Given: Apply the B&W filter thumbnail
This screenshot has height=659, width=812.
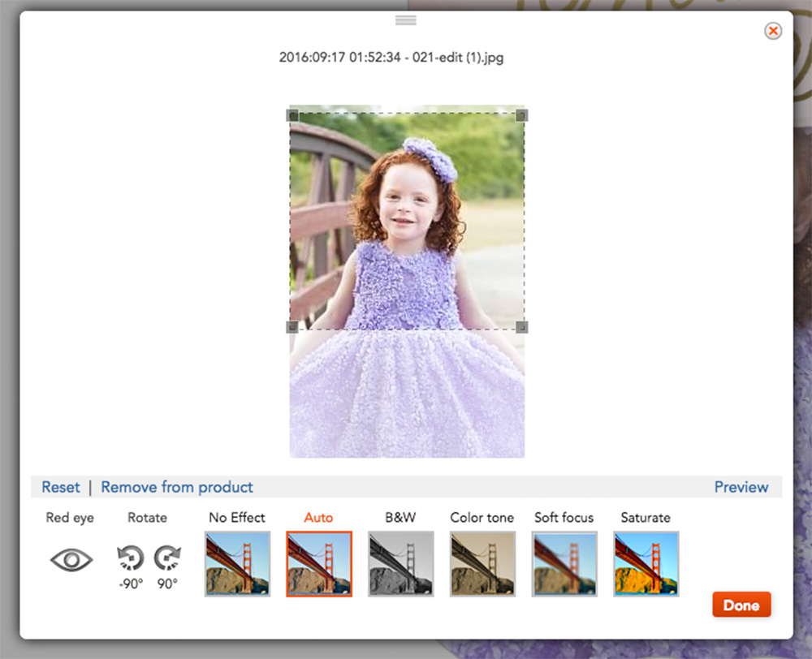Looking at the screenshot, I should pyautogui.click(x=401, y=564).
